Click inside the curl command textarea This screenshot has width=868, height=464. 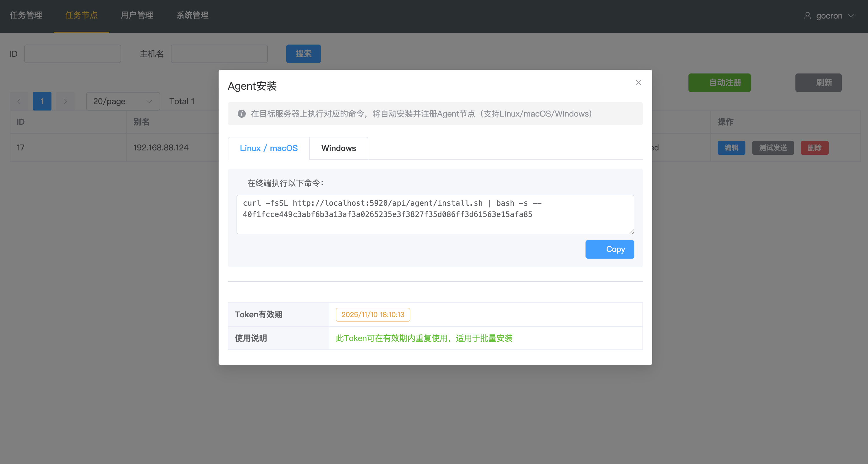[435, 214]
